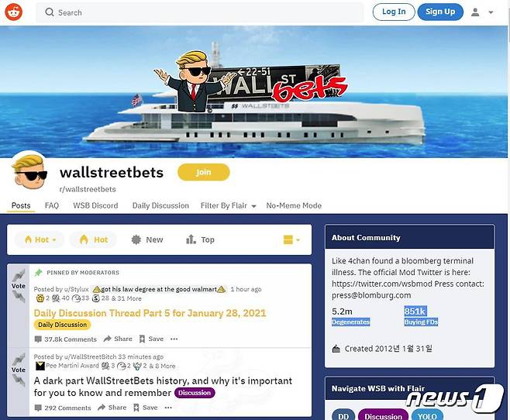Sort posts by Top

(x=200, y=240)
